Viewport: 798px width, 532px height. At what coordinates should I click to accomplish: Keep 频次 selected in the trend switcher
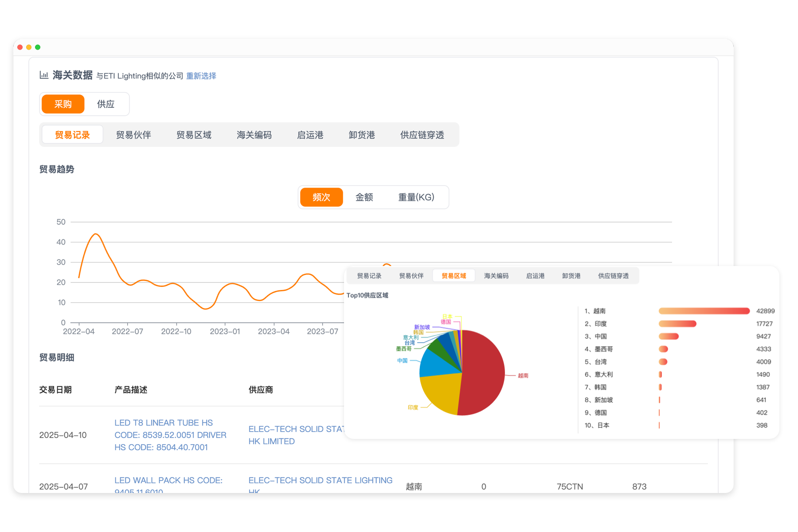click(321, 197)
